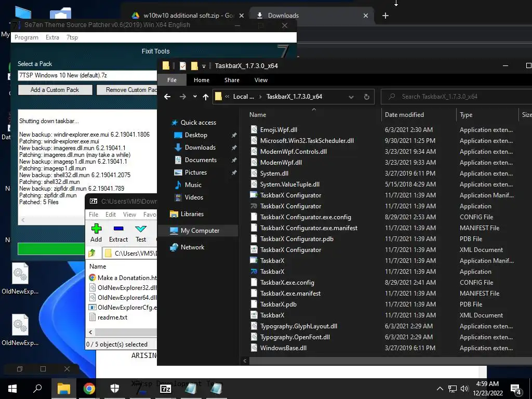Open recent locations dropdown in Explorer

pos(195,97)
